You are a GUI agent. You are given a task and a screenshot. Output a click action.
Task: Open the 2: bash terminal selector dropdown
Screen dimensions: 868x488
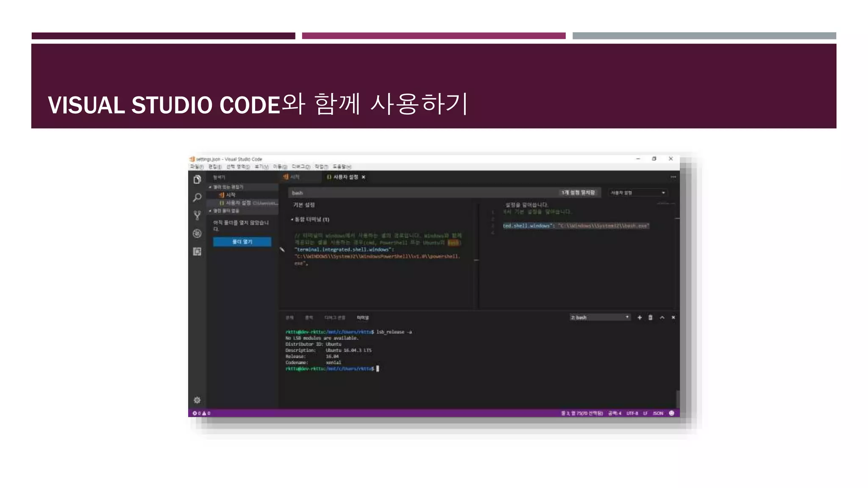(600, 317)
